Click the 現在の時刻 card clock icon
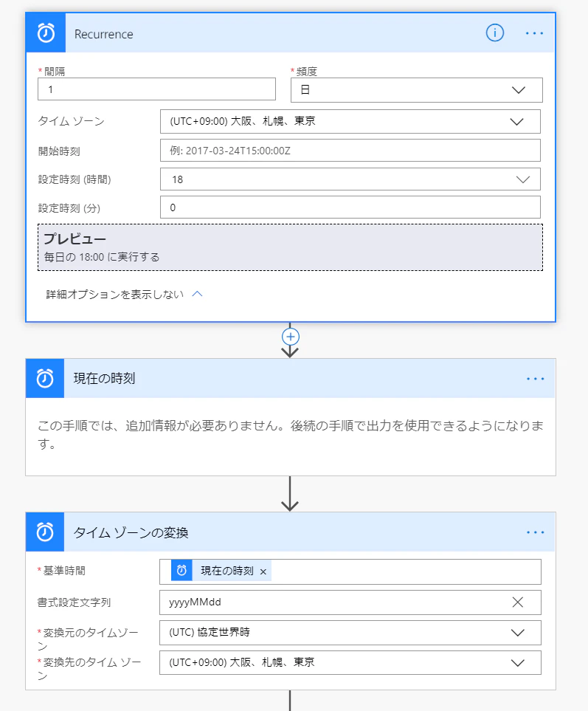The height and width of the screenshot is (711, 588). pyautogui.click(x=45, y=378)
